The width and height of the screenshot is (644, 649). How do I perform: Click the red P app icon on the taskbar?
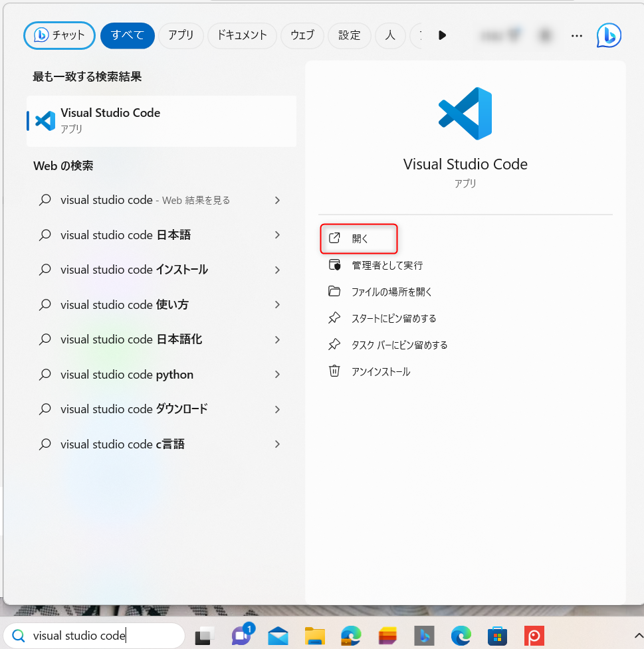coord(533,636)
